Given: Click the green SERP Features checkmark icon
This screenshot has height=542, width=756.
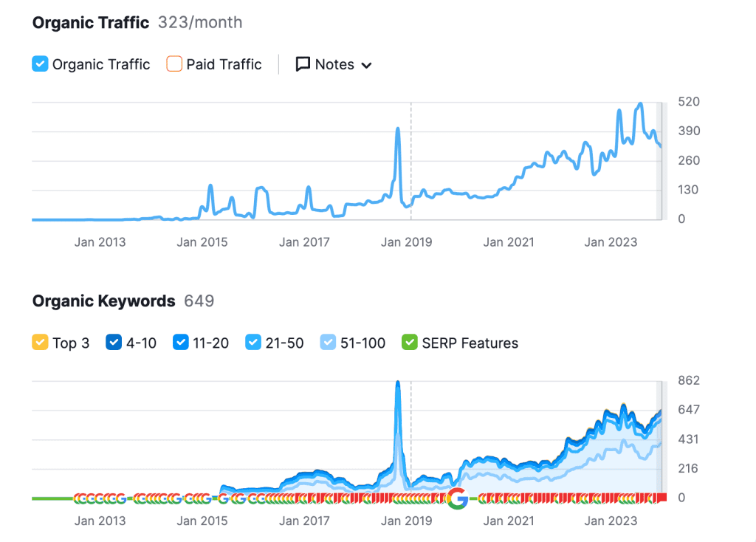Looking at the screenshot, I should tap(410, 343).
